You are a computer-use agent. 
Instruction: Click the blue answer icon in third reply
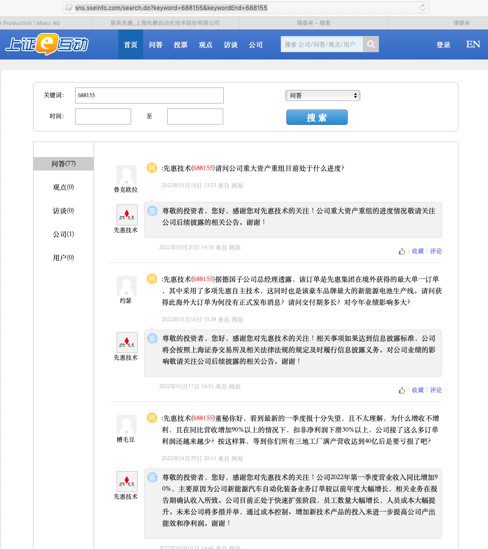(152, 477)
